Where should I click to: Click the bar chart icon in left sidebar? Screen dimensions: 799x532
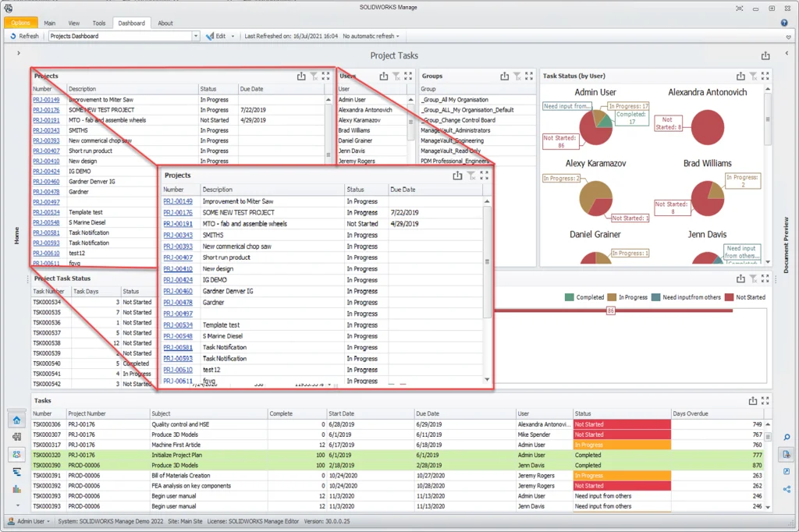[x=16, y=489]
